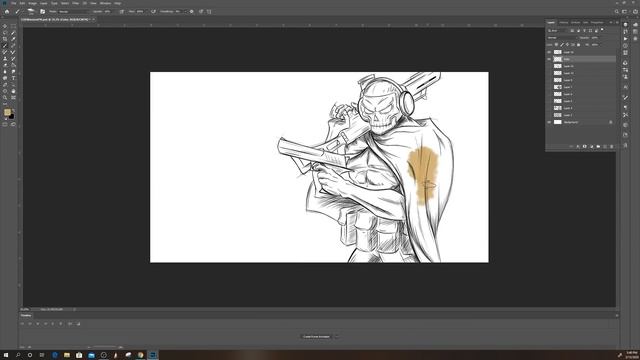640x360 pixels.
Task: Toggle lock transparent pixels
Action: click(556, 44)
